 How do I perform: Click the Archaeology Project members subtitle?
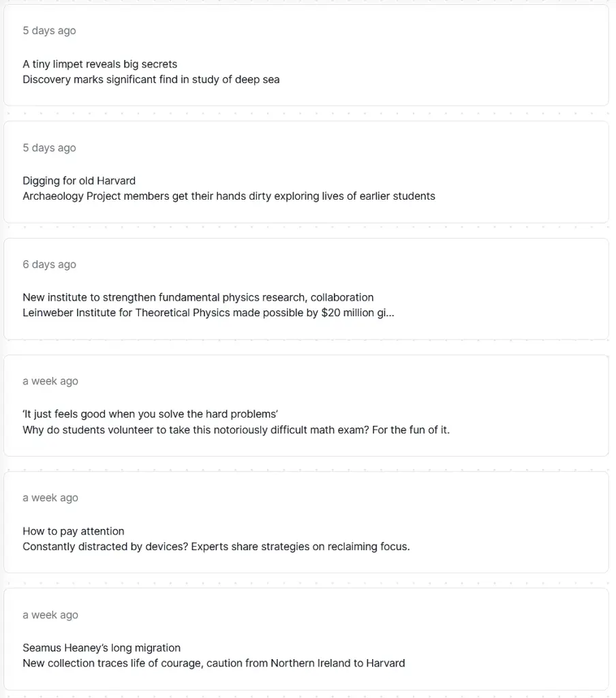228,196
